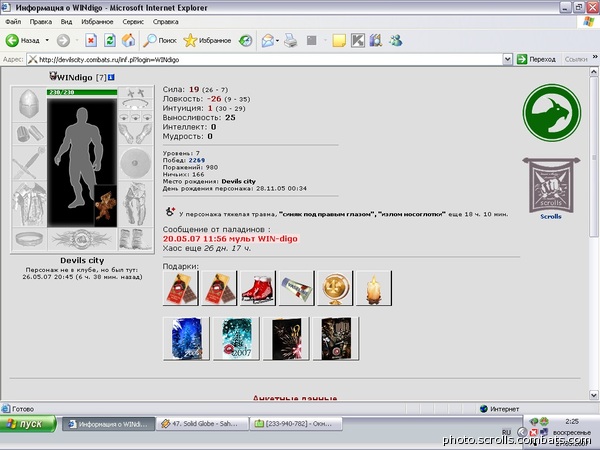
Task: Click the teddy bear item on character
Action: tap(105, 206)
